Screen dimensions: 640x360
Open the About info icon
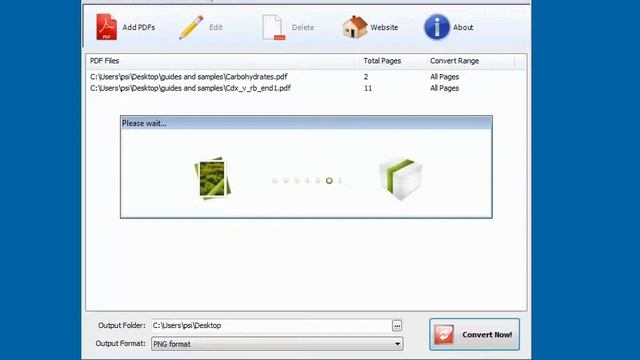coord(436,27)
